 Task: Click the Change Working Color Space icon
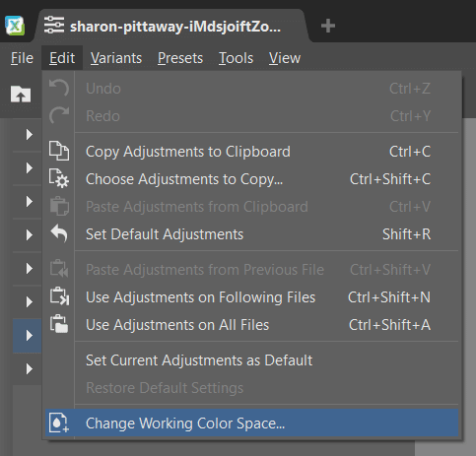tap(59, 423)
